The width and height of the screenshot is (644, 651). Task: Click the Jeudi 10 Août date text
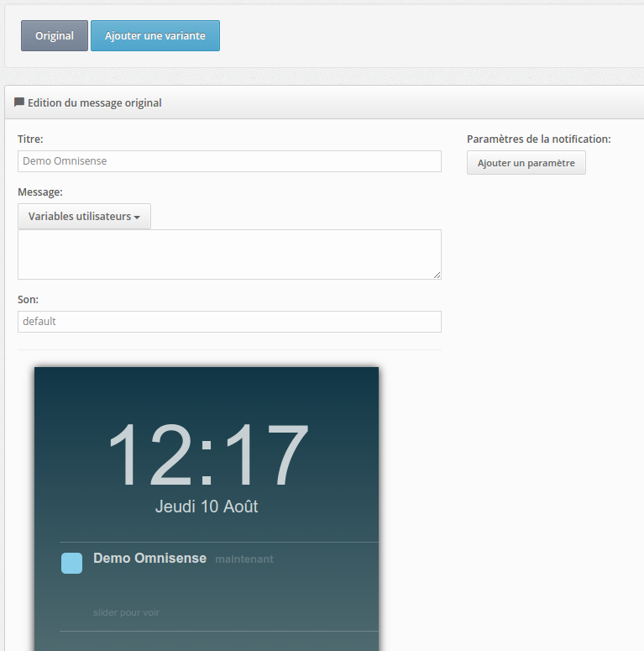coord(207,507)
